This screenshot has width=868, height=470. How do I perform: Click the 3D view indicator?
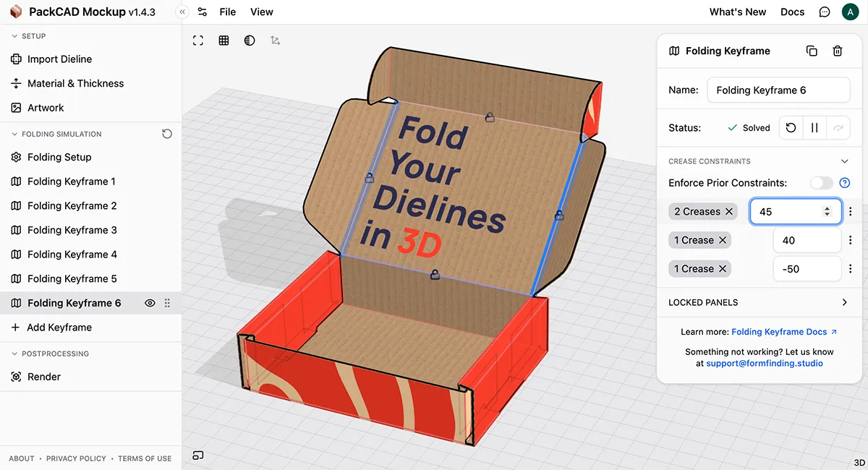pyautogui.click(x=859, y=463)
